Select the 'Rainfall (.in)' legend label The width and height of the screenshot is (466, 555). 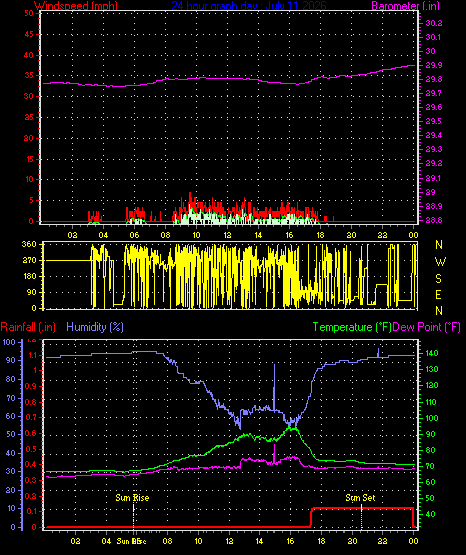[28, 327]
